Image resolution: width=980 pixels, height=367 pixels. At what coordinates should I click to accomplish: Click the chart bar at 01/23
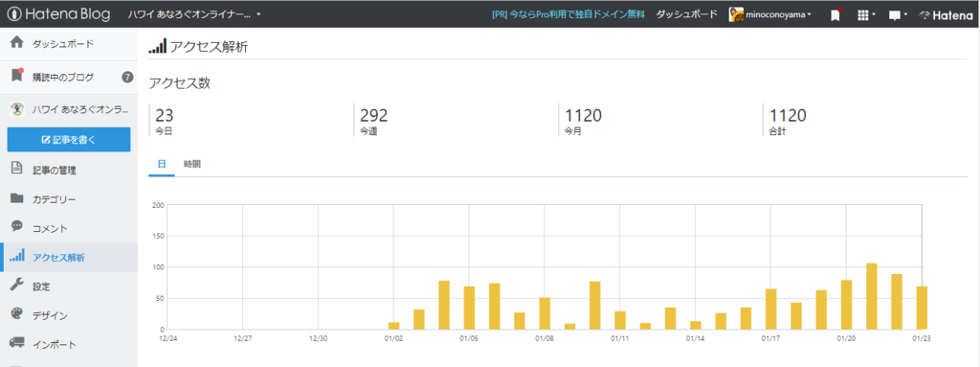coord(922,308)
